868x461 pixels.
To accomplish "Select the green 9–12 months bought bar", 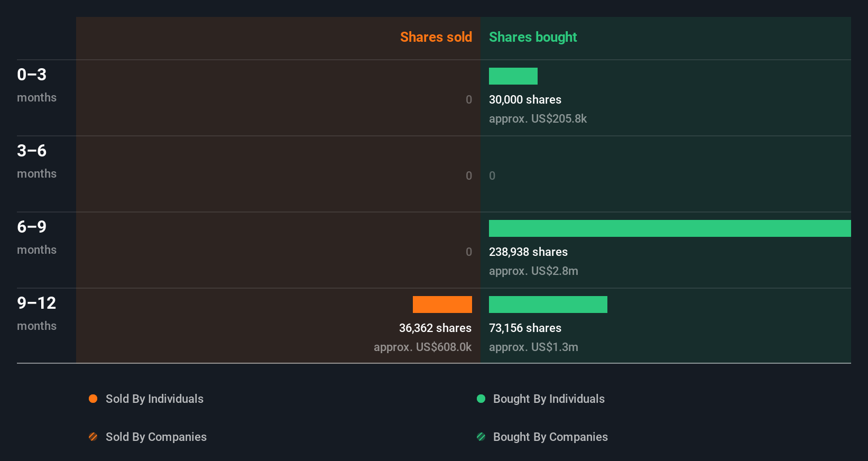I will coord(548,305).
